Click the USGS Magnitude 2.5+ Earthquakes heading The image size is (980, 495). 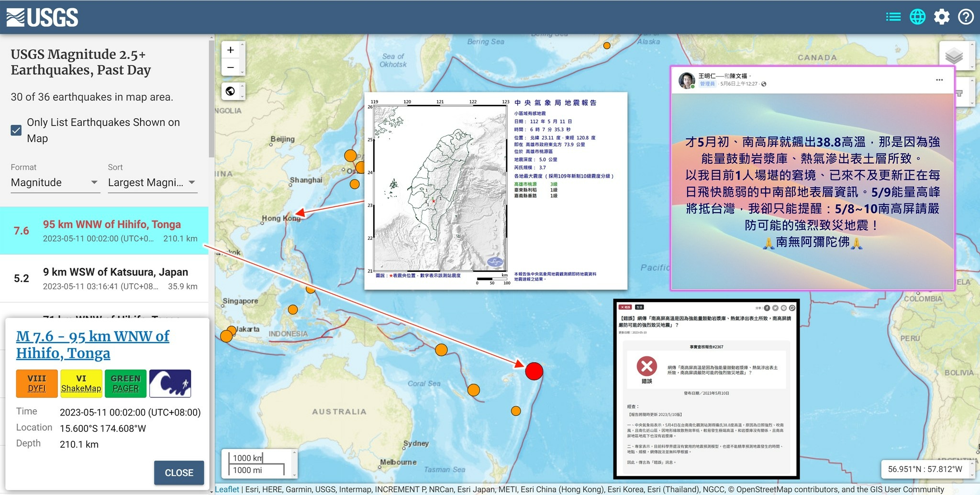coord(81,62)
